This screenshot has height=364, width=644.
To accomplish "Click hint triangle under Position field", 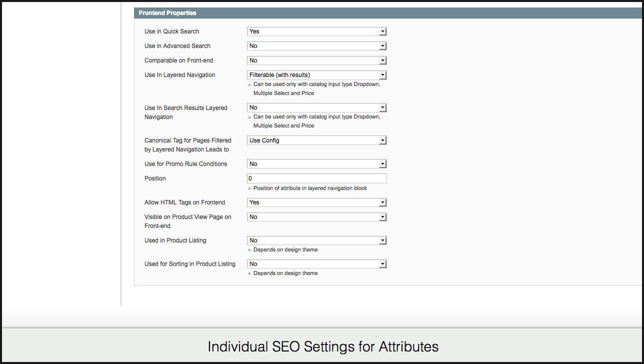I will click(249, 188).
